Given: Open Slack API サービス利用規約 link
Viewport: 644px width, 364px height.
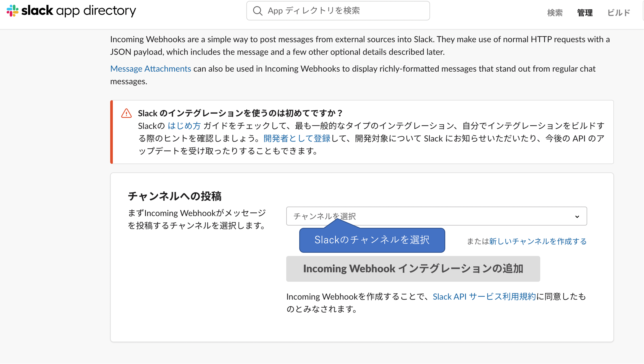Looking at the screenshot, I should [484, 296].
